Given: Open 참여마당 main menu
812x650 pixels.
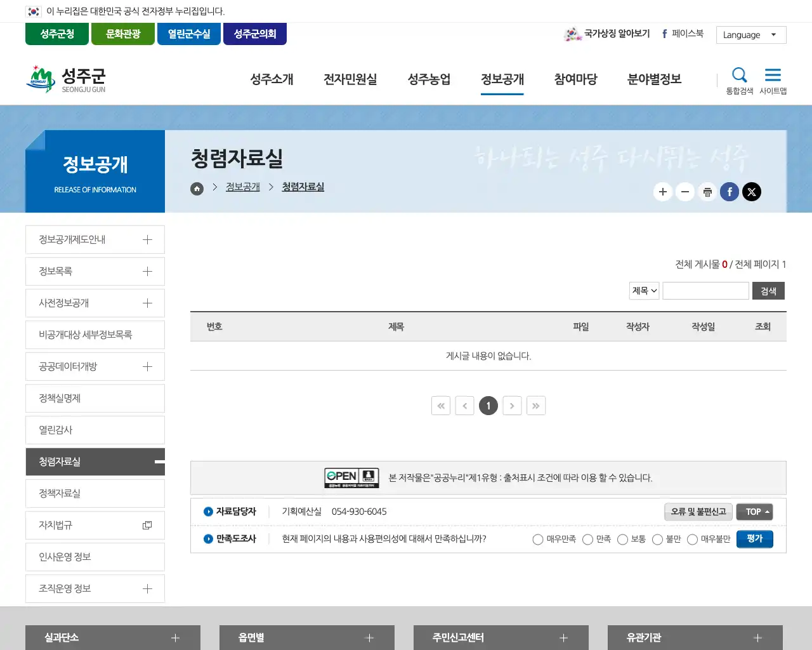Looking at the screenshot, I should pyautogui.click(x=575, y=79).
